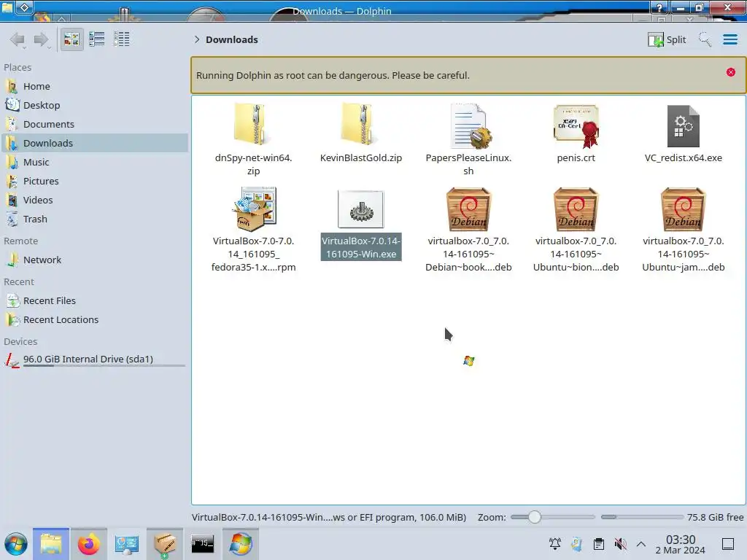The width and height of the screenshot is (747, 560).
Task: Open the Start menu orb
Action: pos(16,544)
